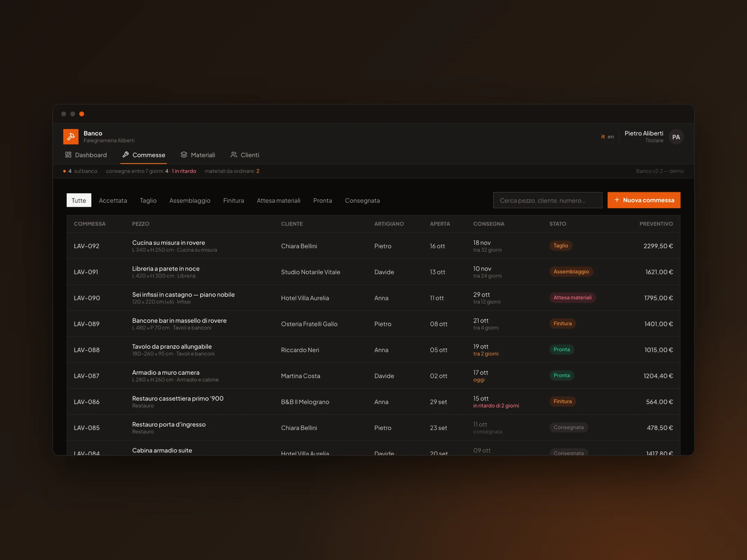The height and width of the screenshot is (560, 747).
Task: Select the Tutte filter
Action: pos(79,200)
